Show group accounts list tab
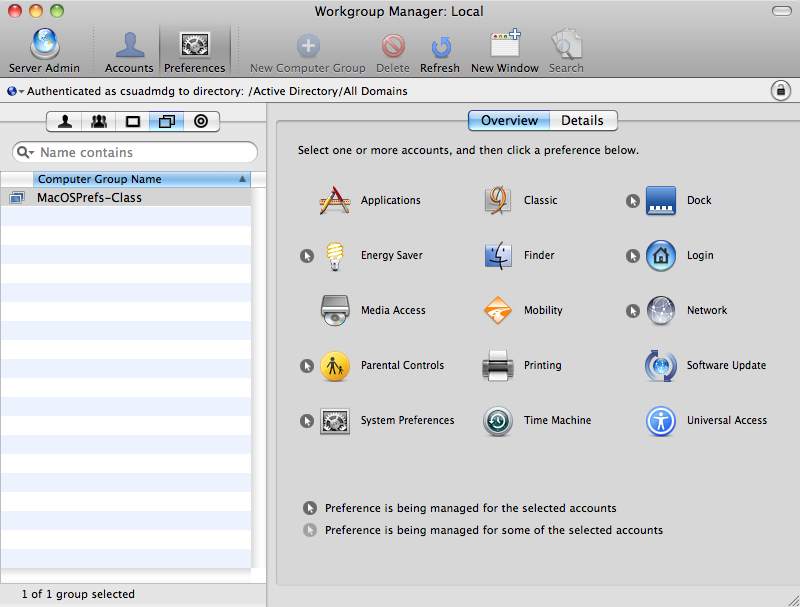Image resolution: width=800 pixels, height=607 pixels. coord(98,121)
